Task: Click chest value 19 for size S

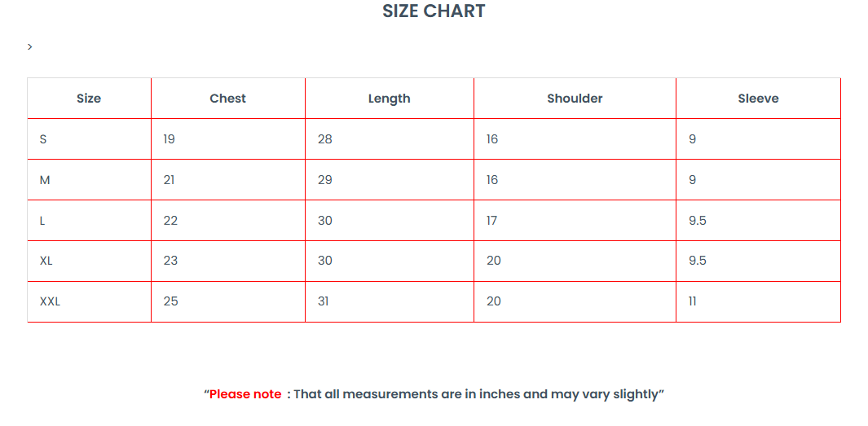Action: (x=169, y=139)
